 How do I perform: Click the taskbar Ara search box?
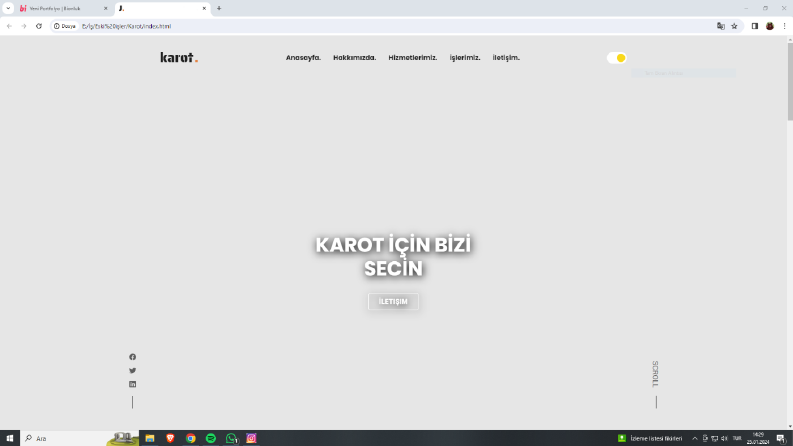(79, 438)
